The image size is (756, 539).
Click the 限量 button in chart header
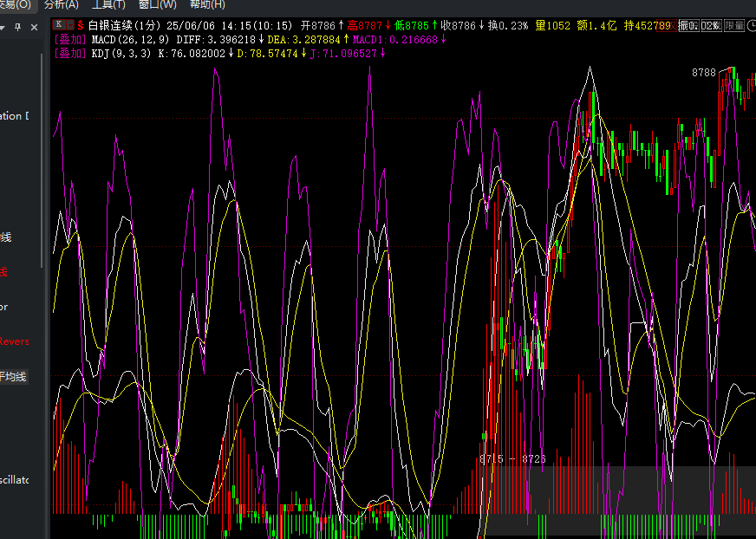click(733, 25)
